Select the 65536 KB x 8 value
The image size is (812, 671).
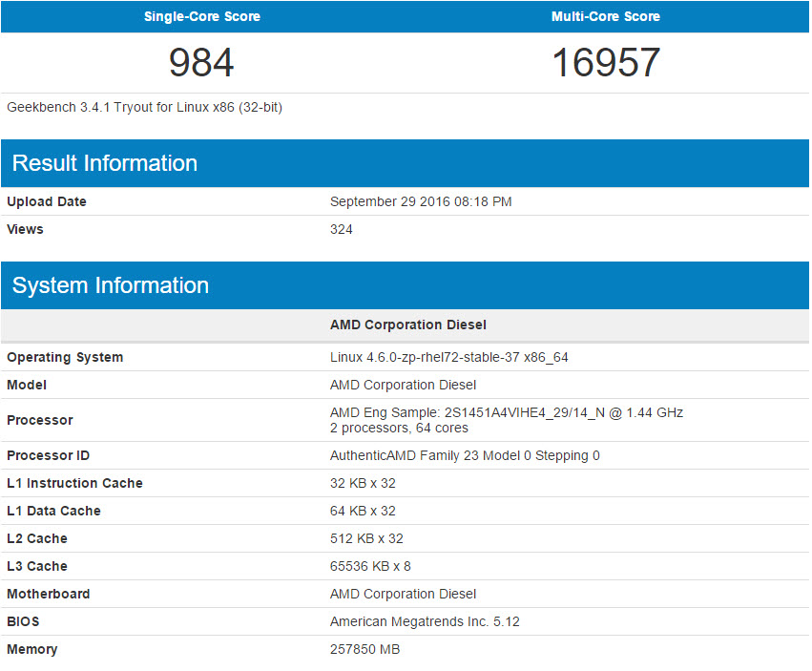pyautogui.click(x=370, y=566)
